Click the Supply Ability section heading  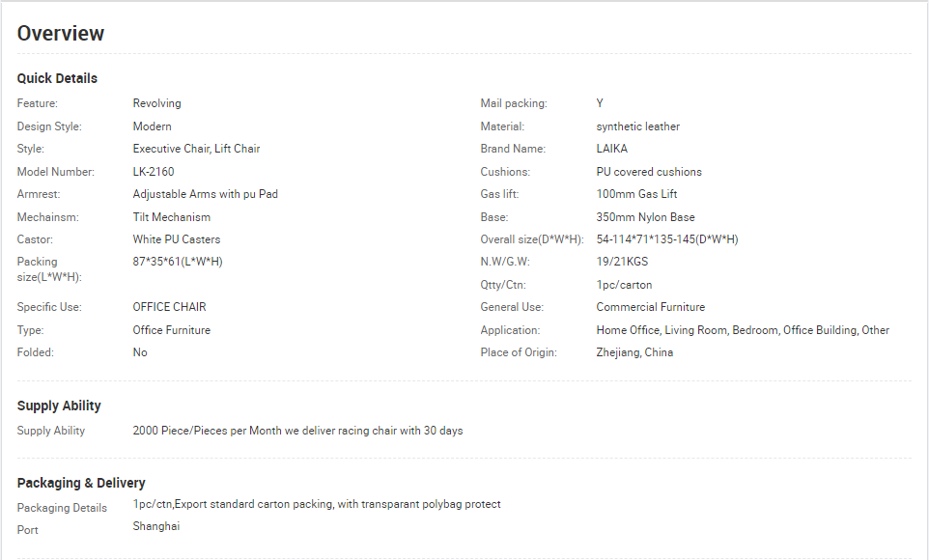coord(59,406)
